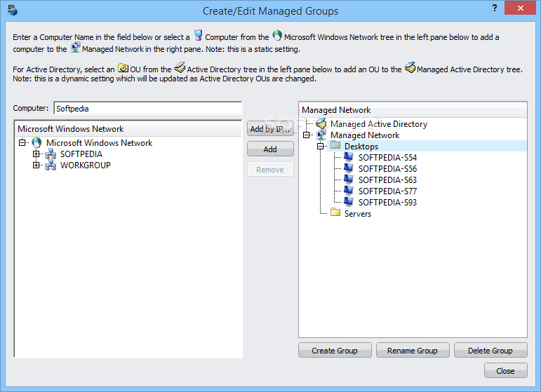This screenshot has width=541, height=392.
Task: Click Delete Group button
Action: tap(490, 351)
